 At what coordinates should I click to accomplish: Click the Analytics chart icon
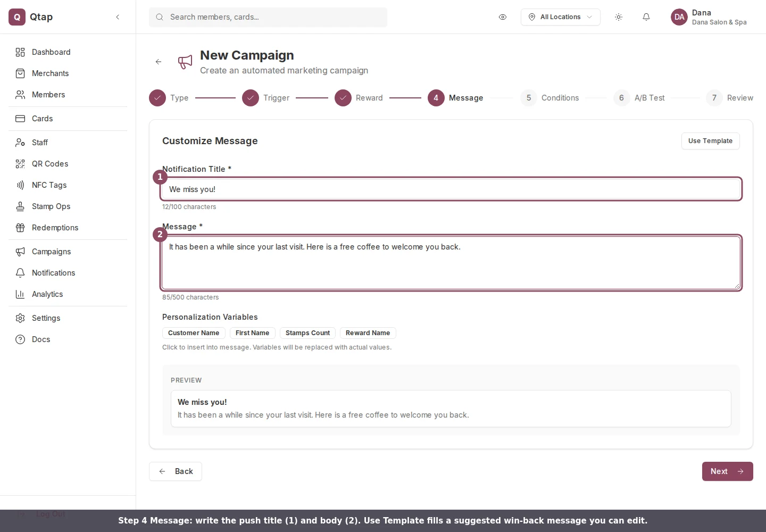pyautogui.click(x=20, y=294)
